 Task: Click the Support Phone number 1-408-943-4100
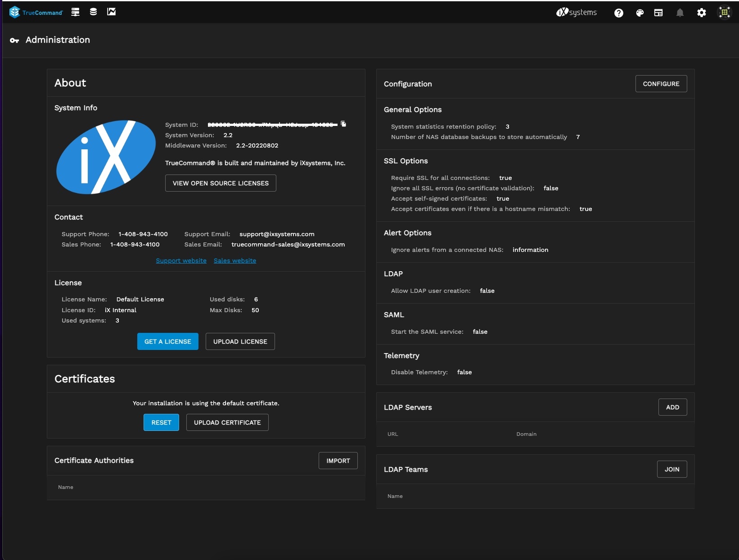coord(143,234)
